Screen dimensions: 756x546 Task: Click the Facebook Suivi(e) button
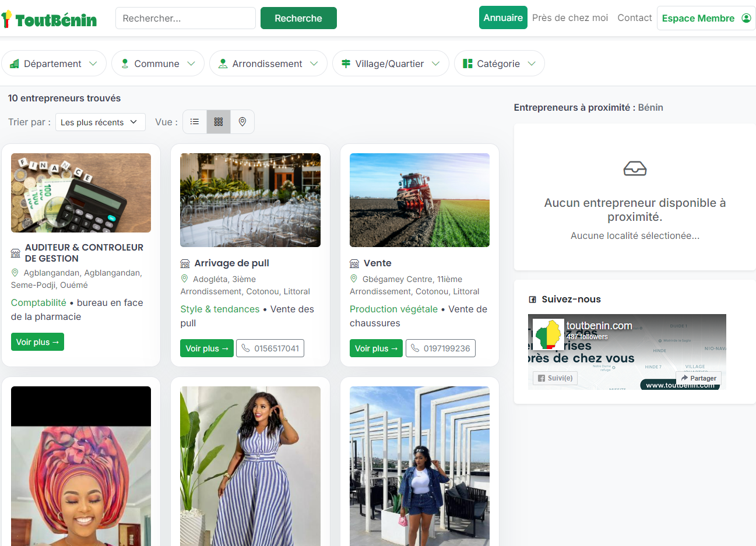(554, 378)
